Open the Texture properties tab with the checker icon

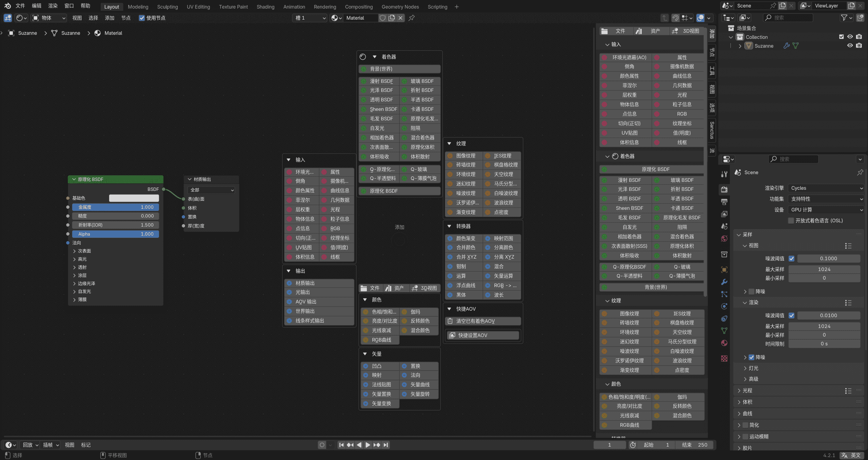[724, 358]
